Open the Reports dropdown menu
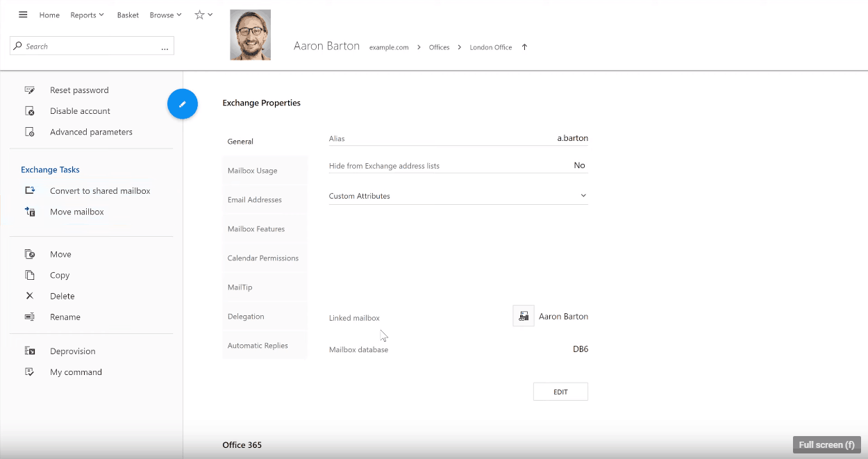The image size is (868, 459). pyautogui.click(x=87, y=15)
